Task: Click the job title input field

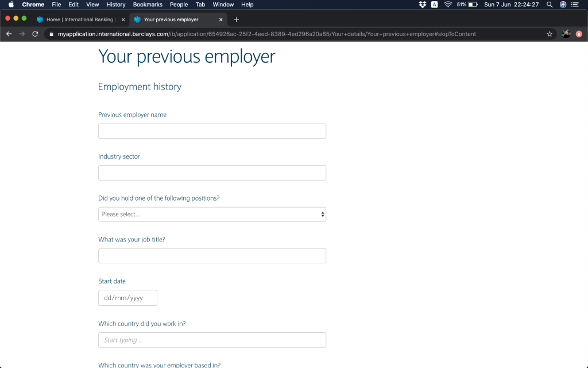Action: coord(212,256)
